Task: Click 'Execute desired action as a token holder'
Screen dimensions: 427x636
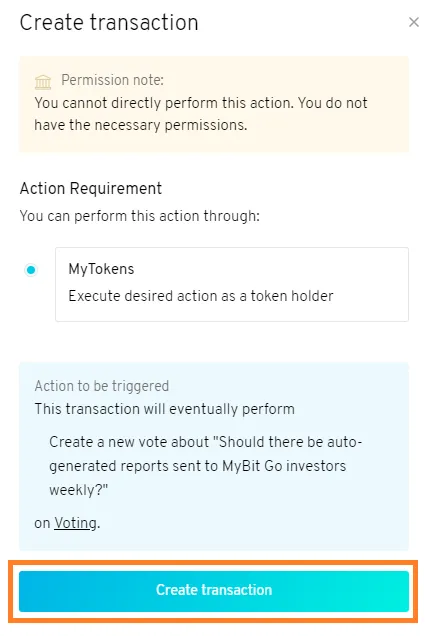Action: [x=201, y=296]
